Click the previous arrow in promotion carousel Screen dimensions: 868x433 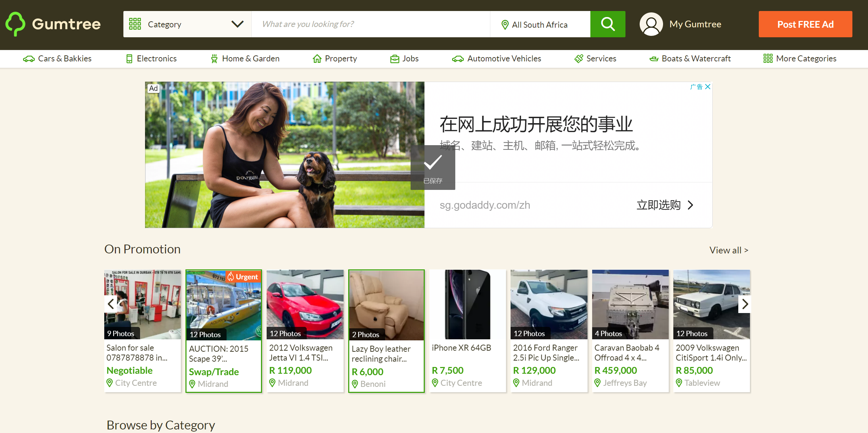tap(111, 304)
